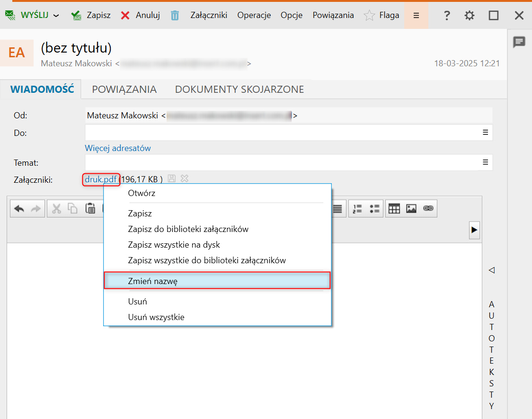Expand editor toolbar with black arrow button
This screenshot has width=532, height=419.
[474, 230]
